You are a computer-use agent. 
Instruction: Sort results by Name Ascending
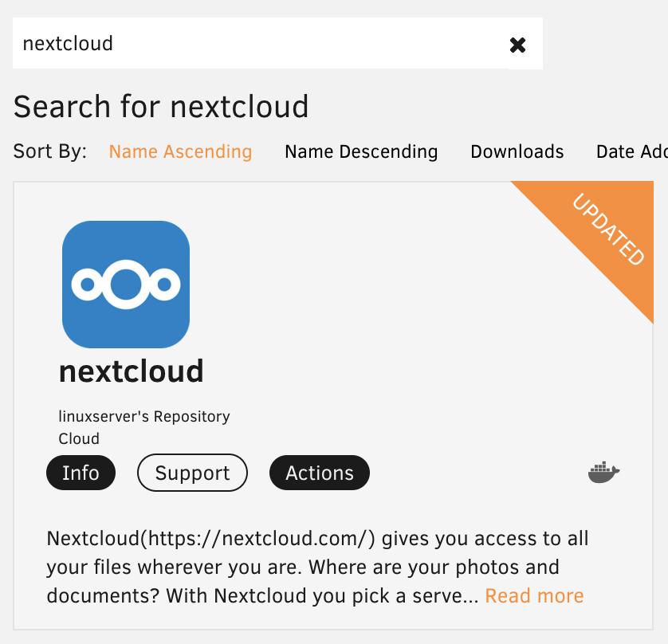click(x=180, y=151)
